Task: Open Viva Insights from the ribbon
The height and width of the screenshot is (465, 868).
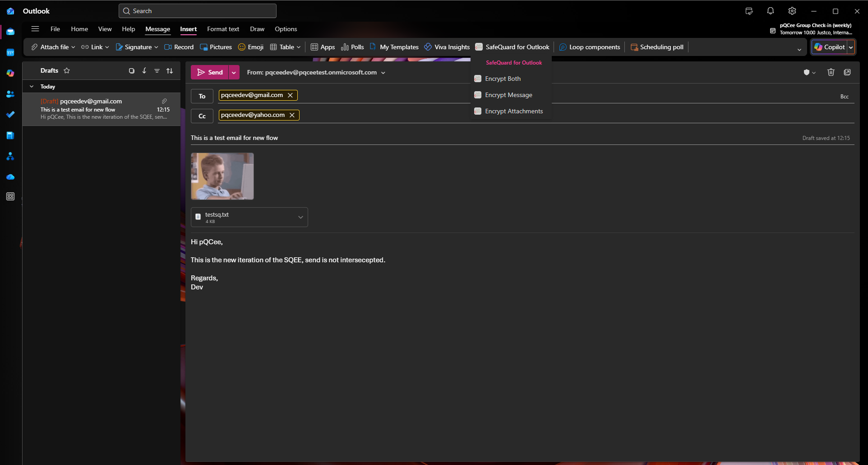Action: 447,47
